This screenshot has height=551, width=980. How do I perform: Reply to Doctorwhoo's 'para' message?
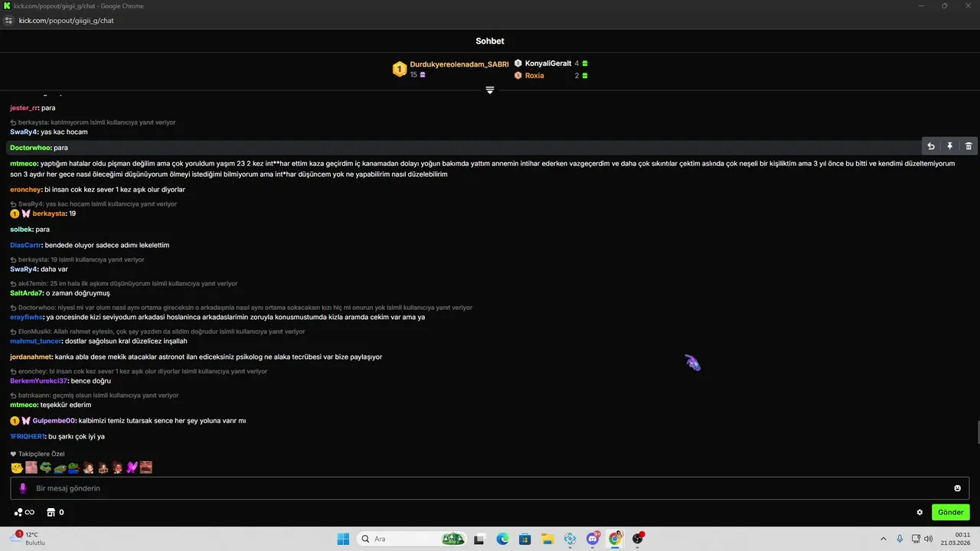tap(931, 146)
